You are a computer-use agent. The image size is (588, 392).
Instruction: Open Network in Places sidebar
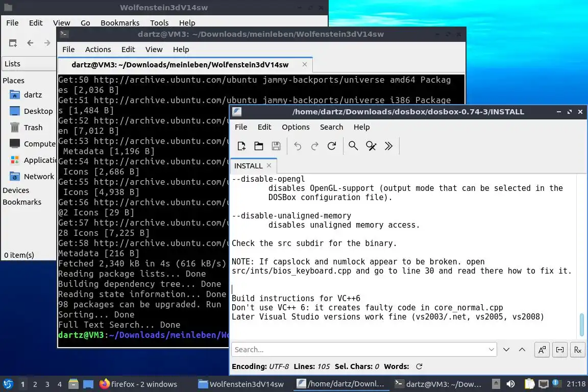point(32,176)
